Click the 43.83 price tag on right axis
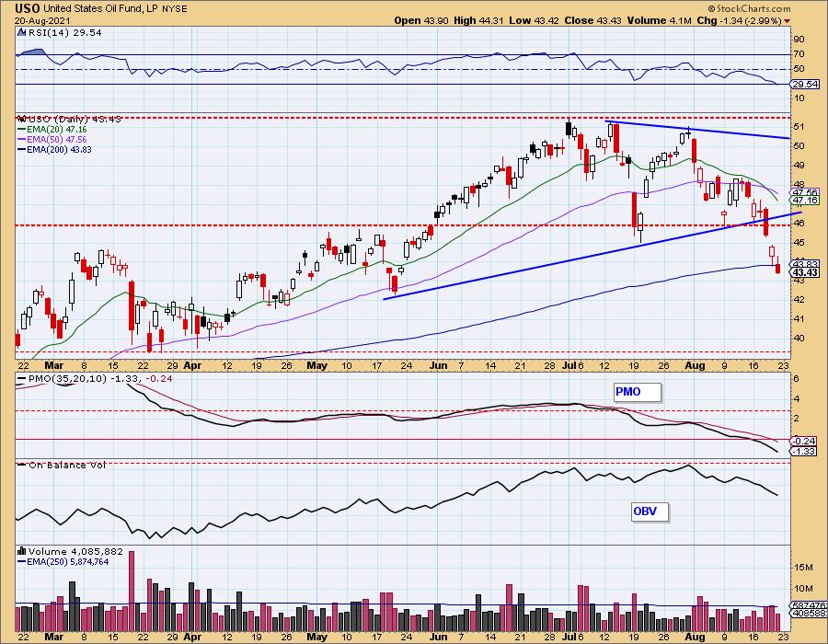The image size is (828, 644). pos(805,264)
